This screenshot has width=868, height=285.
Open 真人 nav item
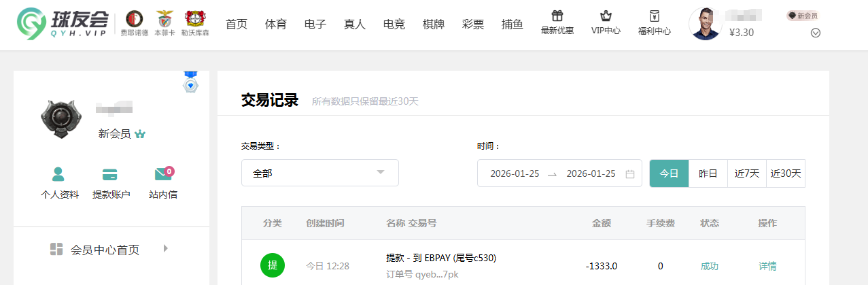[355, 24]
